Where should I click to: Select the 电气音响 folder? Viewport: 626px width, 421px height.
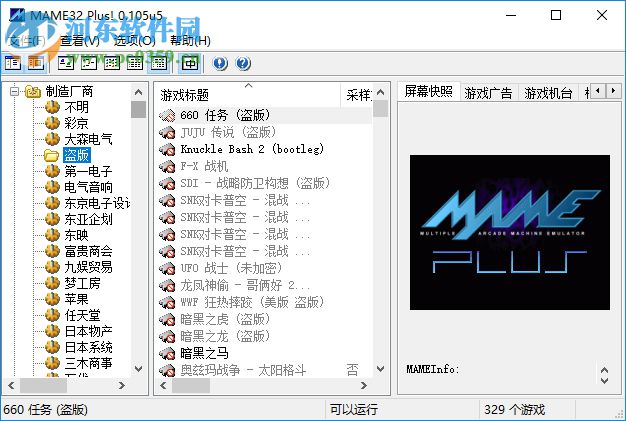coord(89,187)
